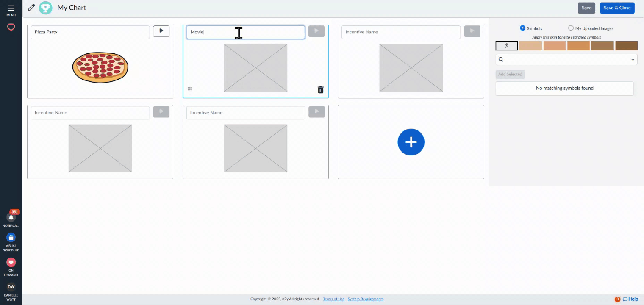
Task: Select the default stick-figure skin tone option
Action: pyautogui.click(x=506, y=46)
